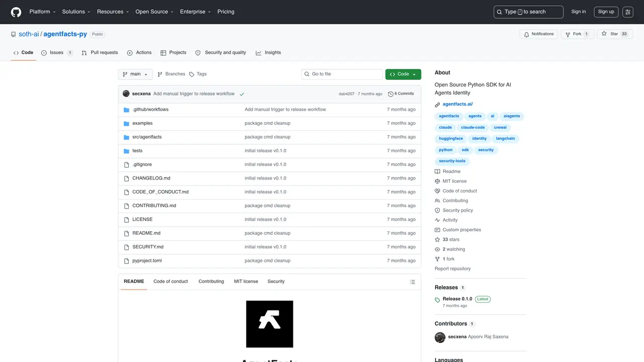Open the Tags link with tag icon
This screenshot has width=644, height=362.
point(198,74)
